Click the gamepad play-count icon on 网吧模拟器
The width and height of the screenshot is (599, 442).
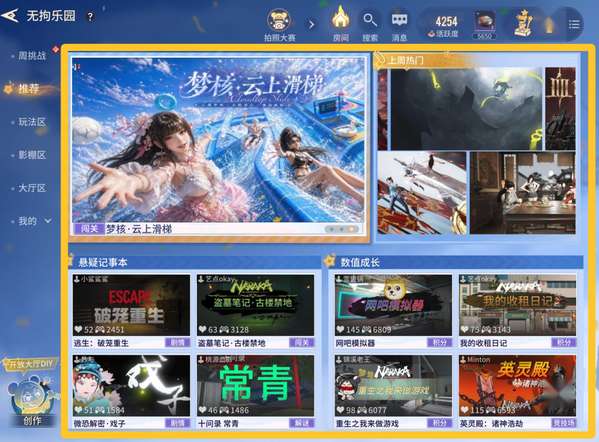coord(366,329)
